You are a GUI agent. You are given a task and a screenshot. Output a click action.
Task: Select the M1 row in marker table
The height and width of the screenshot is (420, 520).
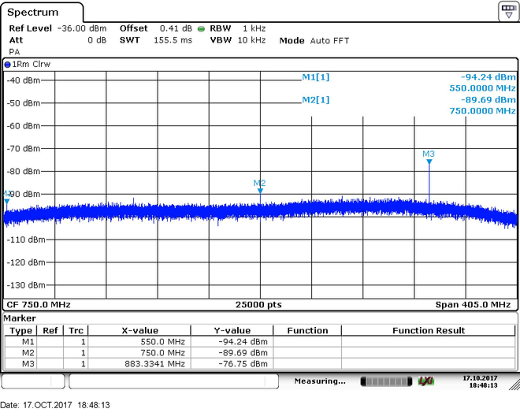(260, 342)
